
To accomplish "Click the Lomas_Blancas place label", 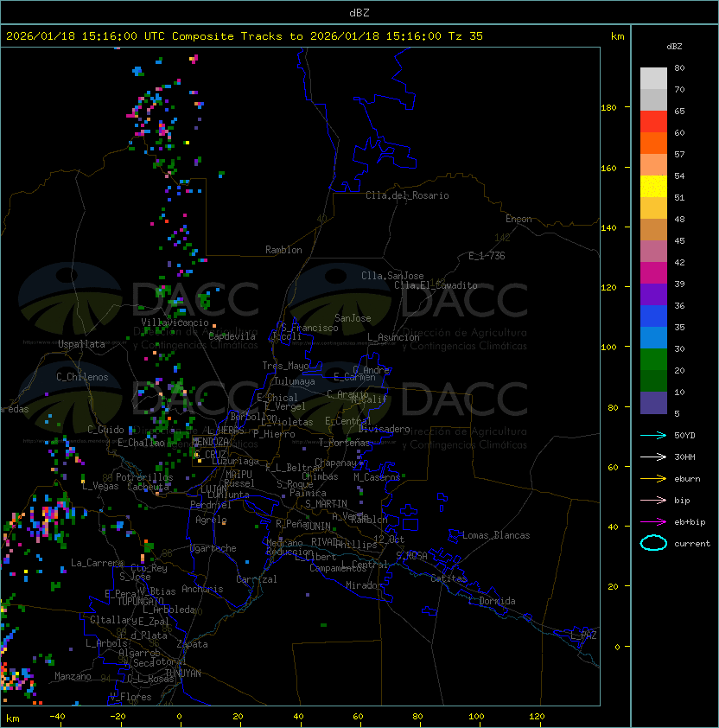I will 495,535.
